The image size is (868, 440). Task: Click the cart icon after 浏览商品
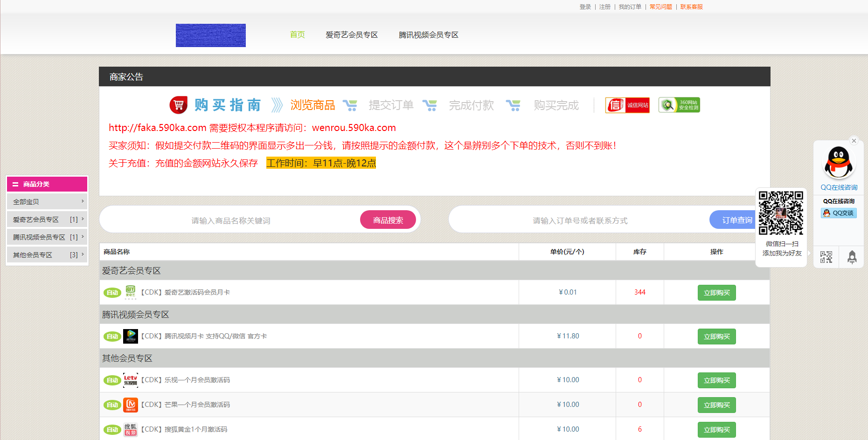[350, 105]
